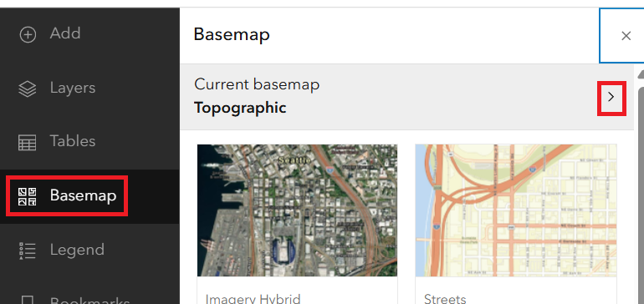Click the scrollbar up arrow in panel
The width and height of the screenshot is (644, 304).
[641, 73]
